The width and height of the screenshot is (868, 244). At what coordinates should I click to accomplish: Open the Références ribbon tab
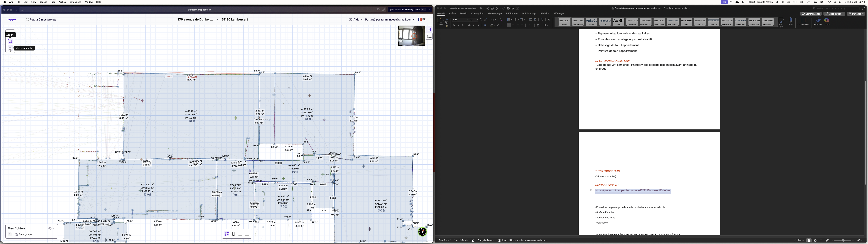pyautogui.click(x=511, y=14)
